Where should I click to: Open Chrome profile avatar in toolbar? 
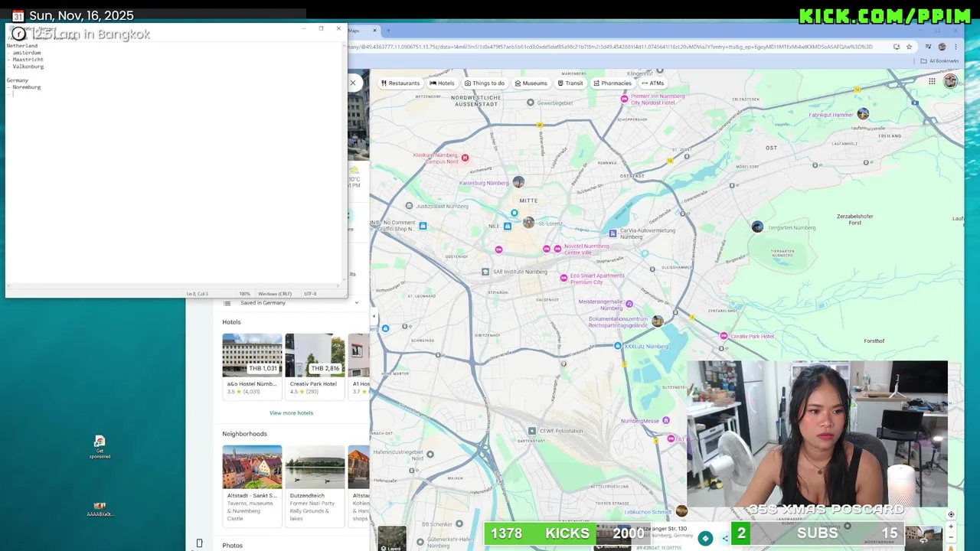[x=942, y=47]
